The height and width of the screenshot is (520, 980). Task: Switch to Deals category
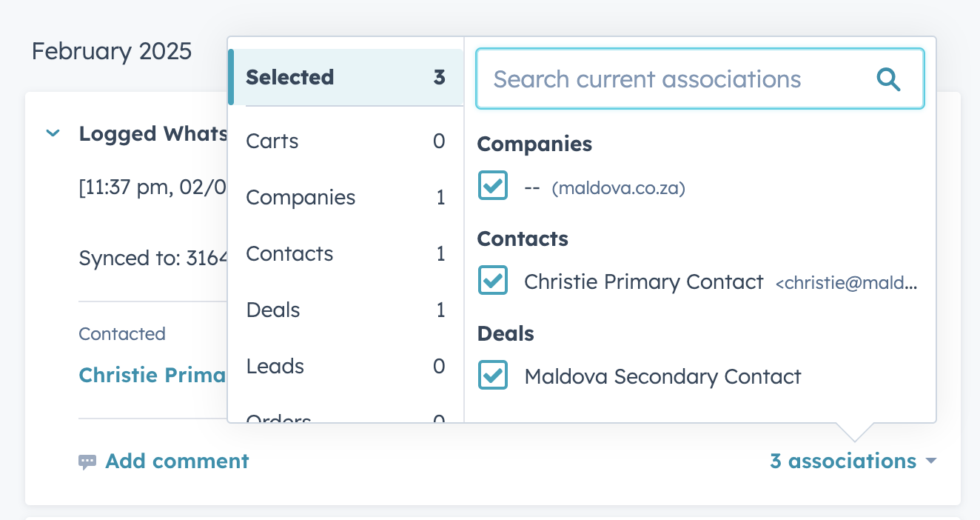346,310
